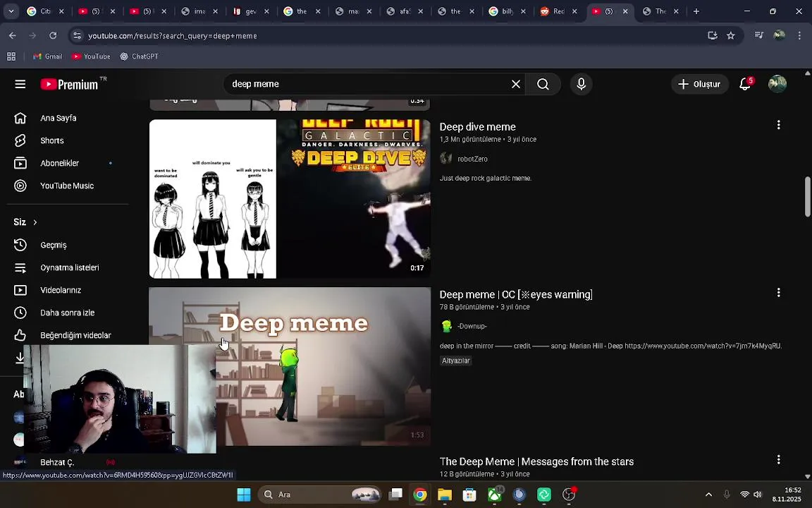Switch to the billy browser tab
Image resolution: width=812 pixels, height=508 pixels.
tap(502, 11)
